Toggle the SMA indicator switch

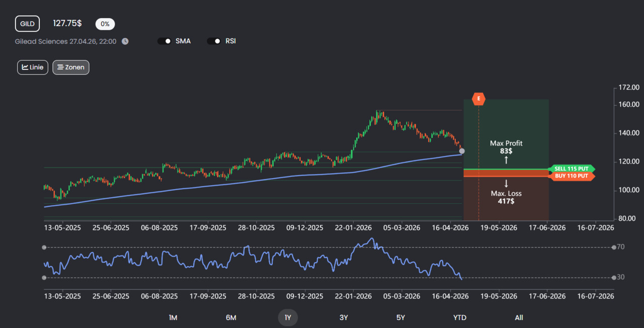[165, 41]
